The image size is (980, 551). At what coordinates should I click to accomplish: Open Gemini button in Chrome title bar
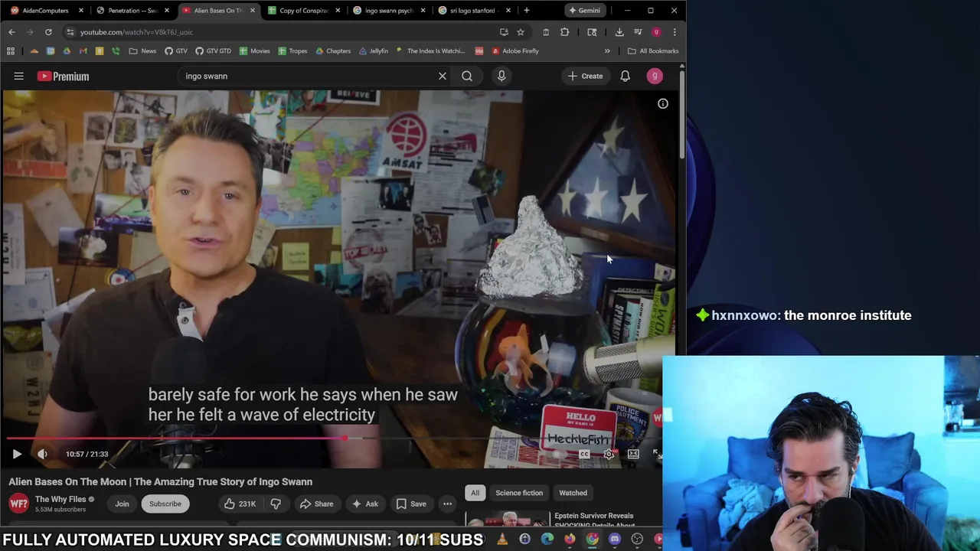point(584,10)
